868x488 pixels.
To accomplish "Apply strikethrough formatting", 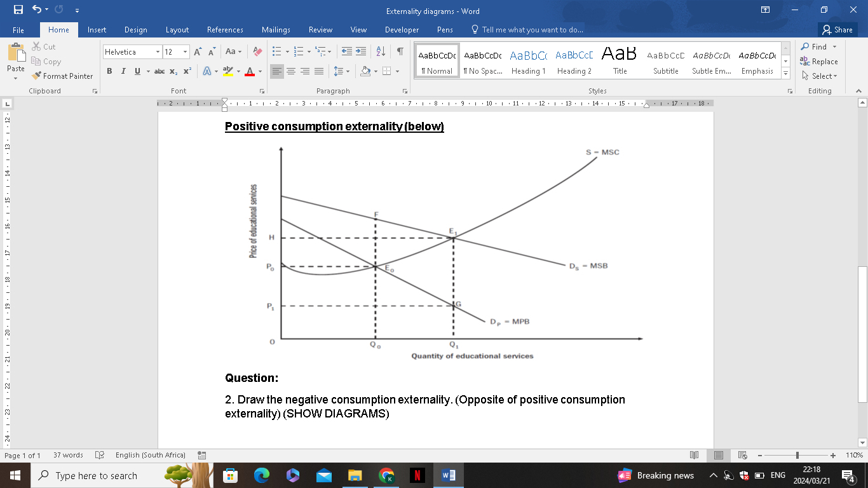I will [x=161, y=72].
